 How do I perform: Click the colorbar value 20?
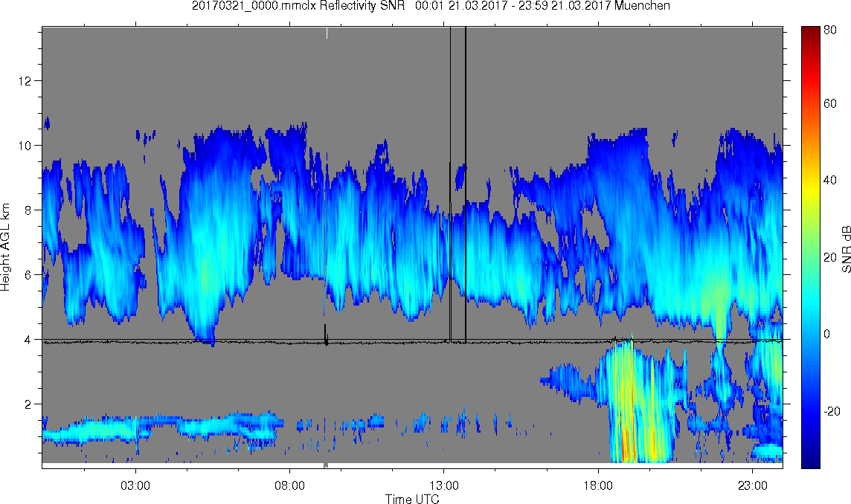830,257
